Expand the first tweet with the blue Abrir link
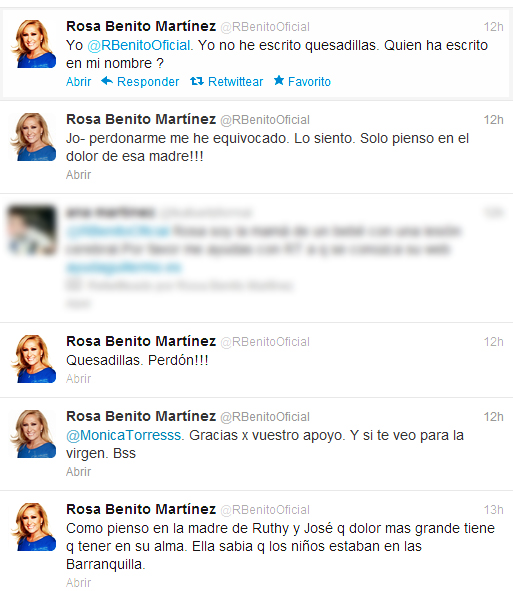The height and width of the screenshot is (591, 513). [78, 81]
